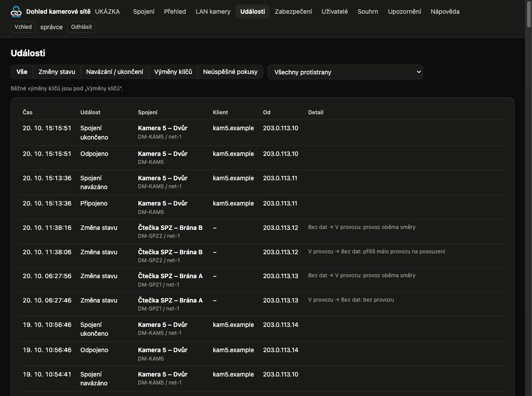Click 'DM-SPZ2 / net-1' under 11:38:06 row
The height and width of the screenshot is (396, 532).
coord(159,260)
